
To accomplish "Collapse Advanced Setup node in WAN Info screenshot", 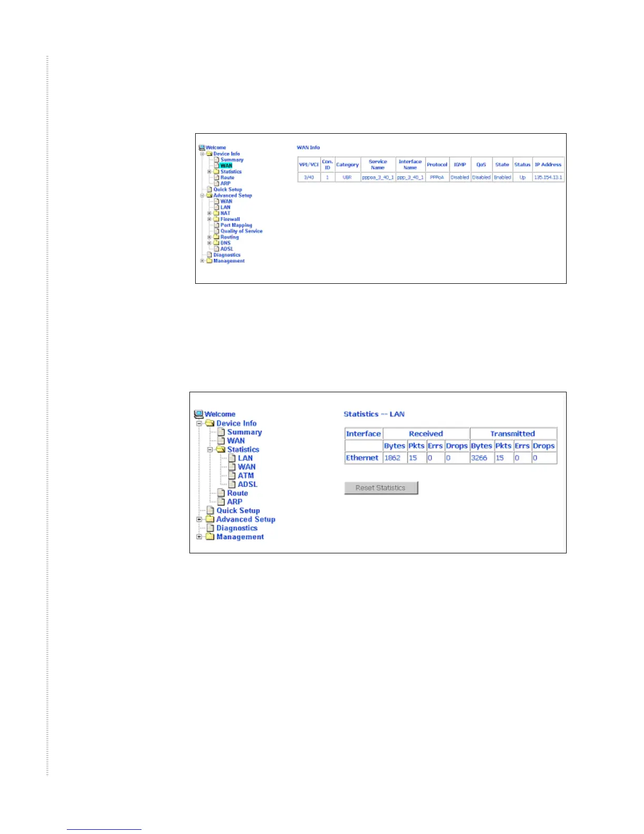I will point(202,195).
